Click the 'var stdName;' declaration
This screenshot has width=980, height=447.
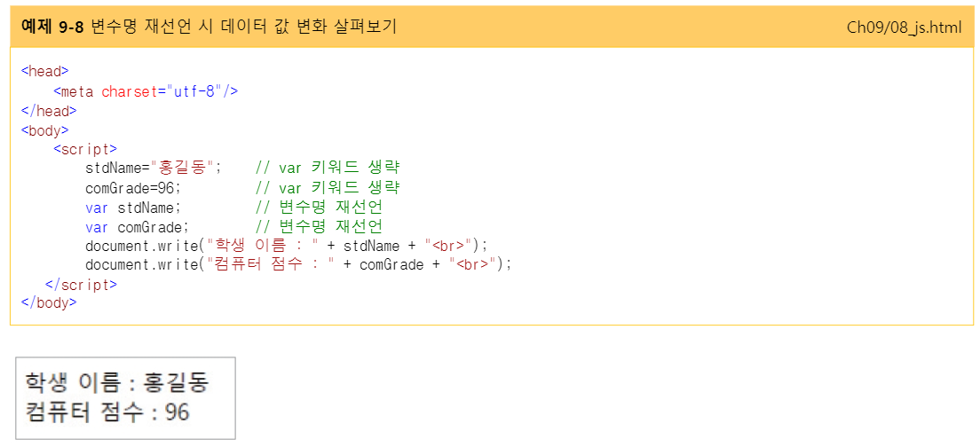[133, 207]
